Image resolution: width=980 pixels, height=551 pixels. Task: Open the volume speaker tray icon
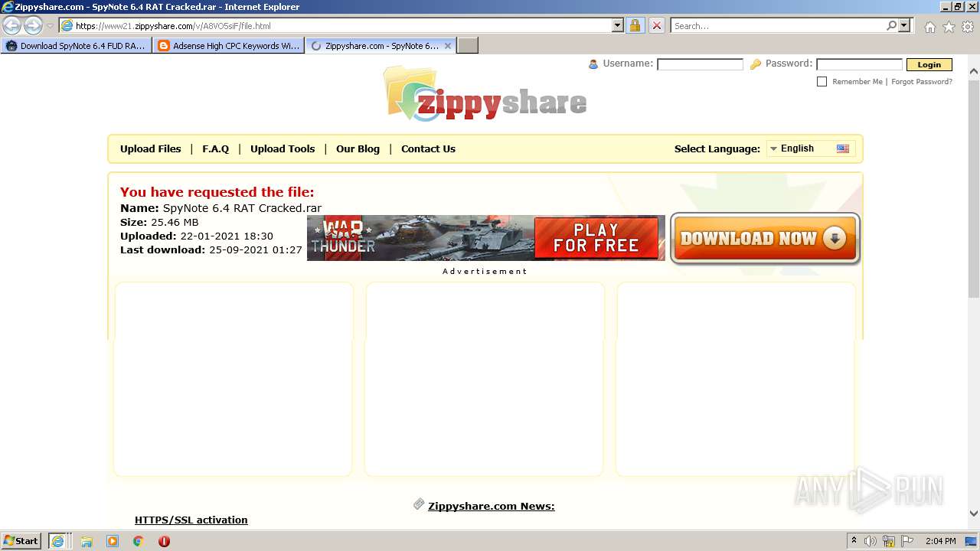click(871, 541)
